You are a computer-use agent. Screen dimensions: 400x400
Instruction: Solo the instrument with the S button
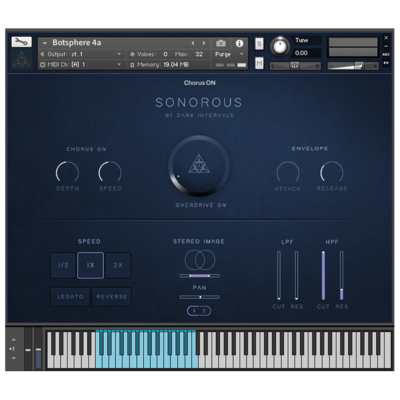click(259, 44)
